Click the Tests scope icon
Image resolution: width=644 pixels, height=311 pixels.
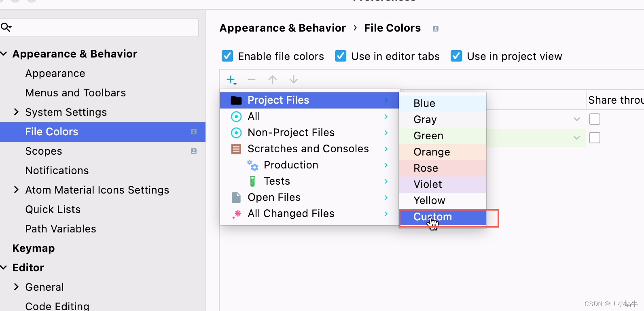[252, 181]
